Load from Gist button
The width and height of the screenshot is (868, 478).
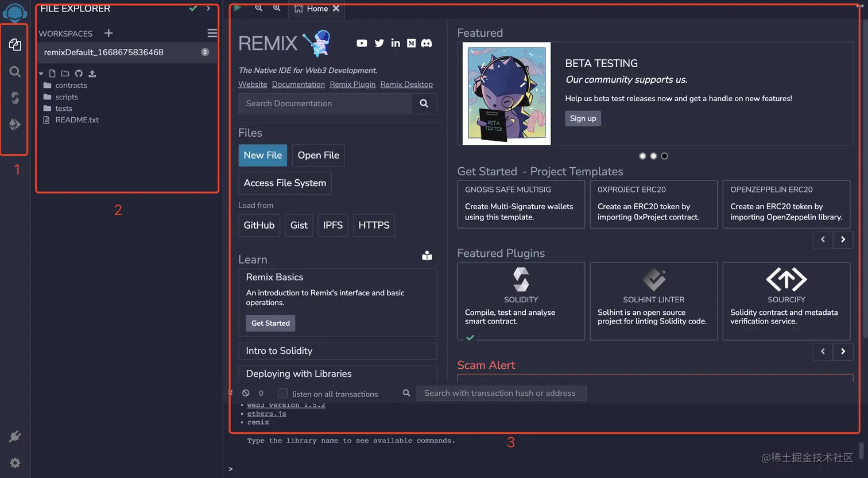(x=299, y=225)
